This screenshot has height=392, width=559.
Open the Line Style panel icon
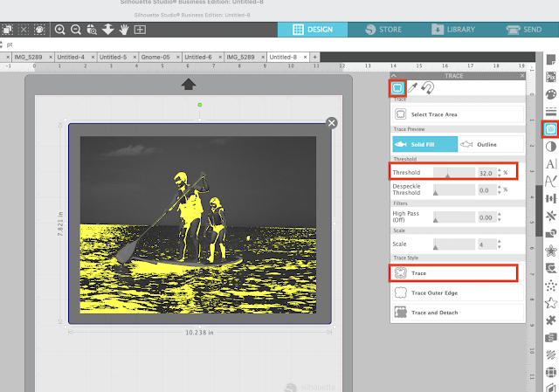[551, 112]
